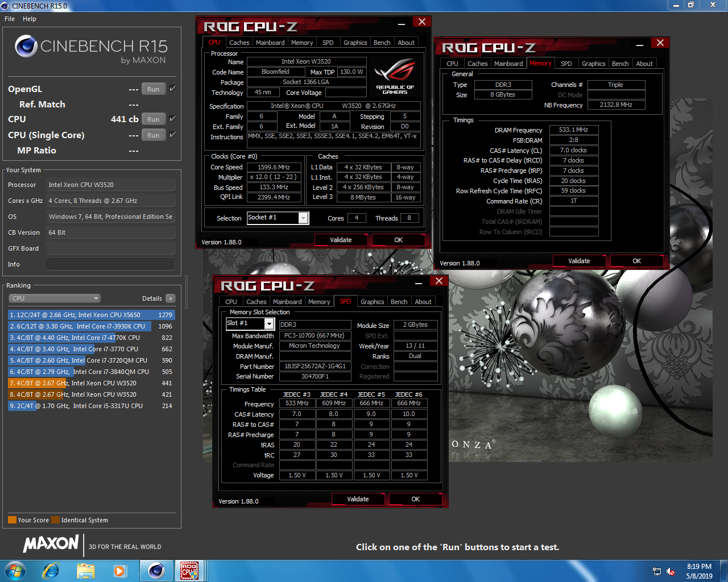
Task: Click the network tray icon
Action: pyautogui.click(x=657, y=571)
